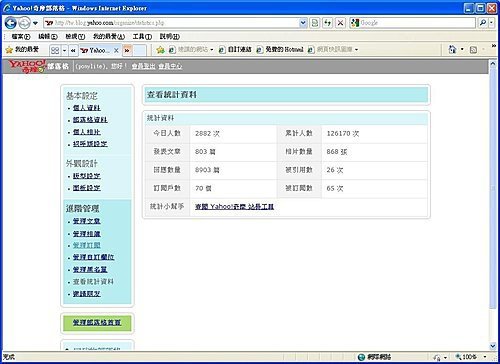Open the 網頁快訊圖庫 favorites bar dropdown
The image size is (500, 364).
tap(333, 50)
